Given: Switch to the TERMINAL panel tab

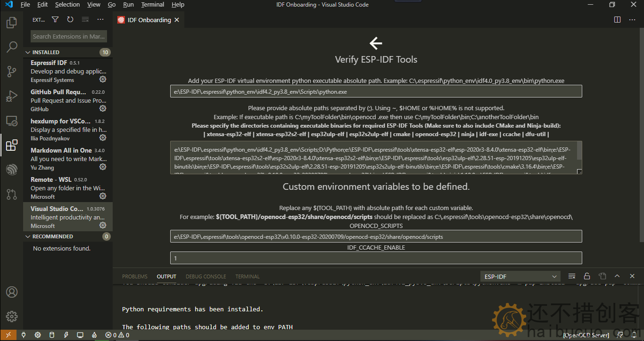Looking at the screenshot, I should point(248,276).
